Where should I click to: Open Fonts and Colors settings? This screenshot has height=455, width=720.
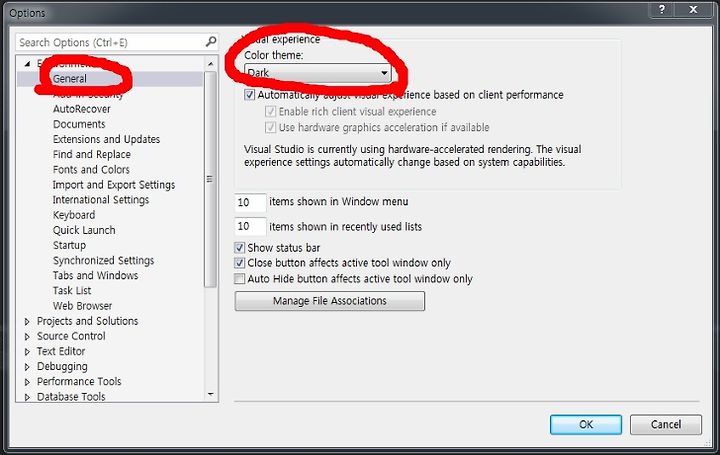pyautogui.click(x=91, y=169)
